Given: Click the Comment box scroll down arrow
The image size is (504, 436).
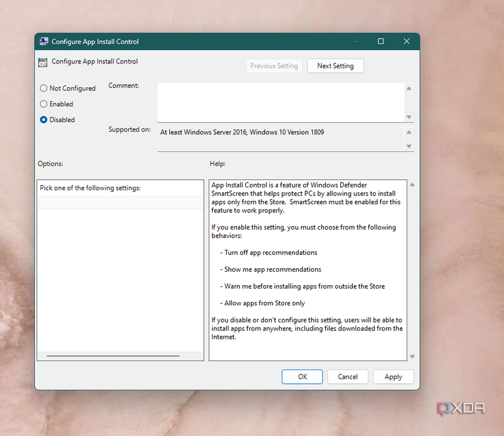Looking at the screenshot, I should click(409, 117).
